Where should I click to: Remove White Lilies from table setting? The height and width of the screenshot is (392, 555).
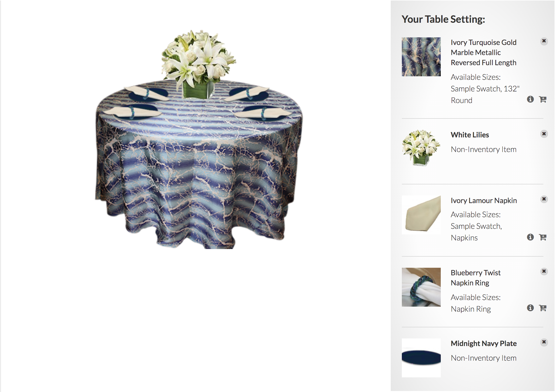coord(544,134)
